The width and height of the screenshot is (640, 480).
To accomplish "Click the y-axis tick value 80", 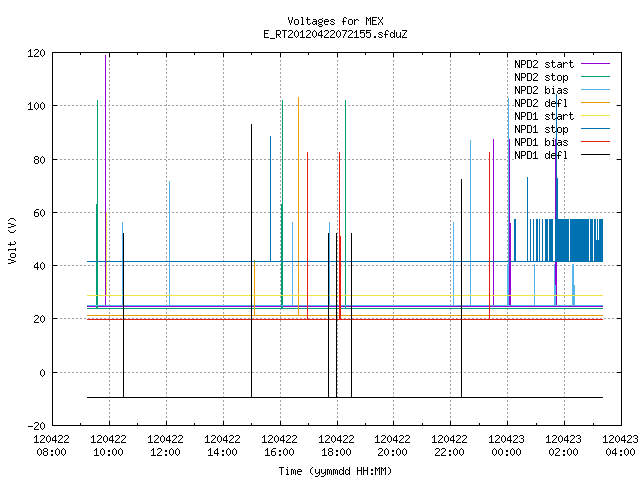I will coord(39,160).
